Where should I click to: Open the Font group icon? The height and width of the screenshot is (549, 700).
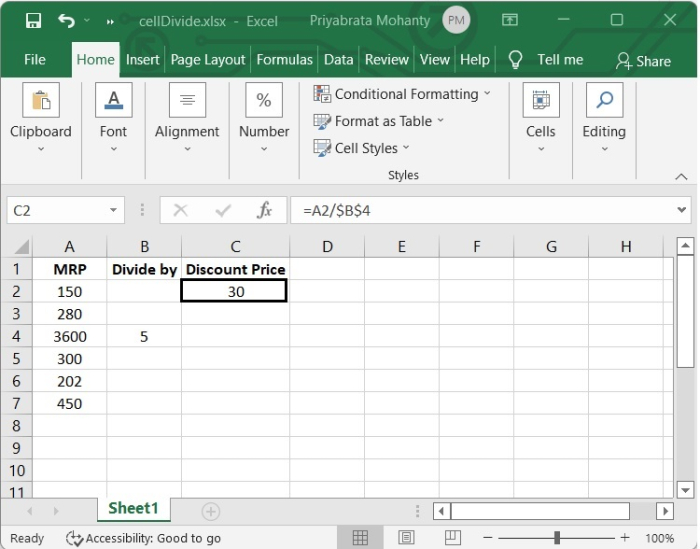pos(113,101)
